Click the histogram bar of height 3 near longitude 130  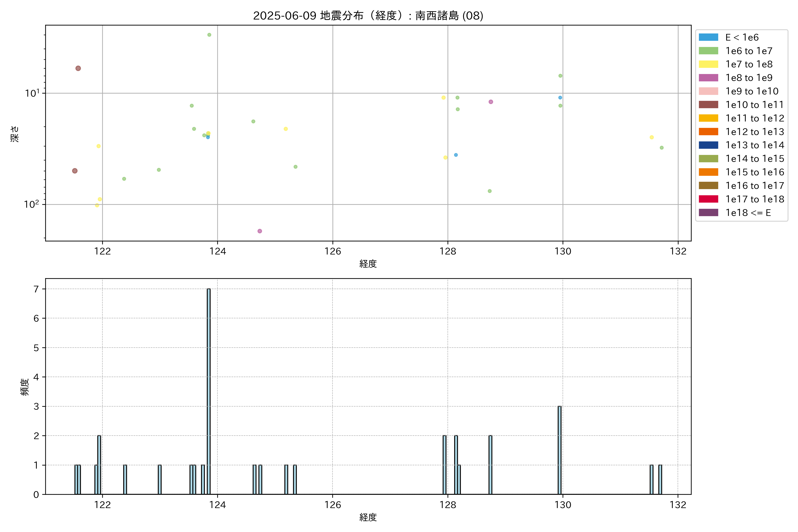[x=559, y=450]
